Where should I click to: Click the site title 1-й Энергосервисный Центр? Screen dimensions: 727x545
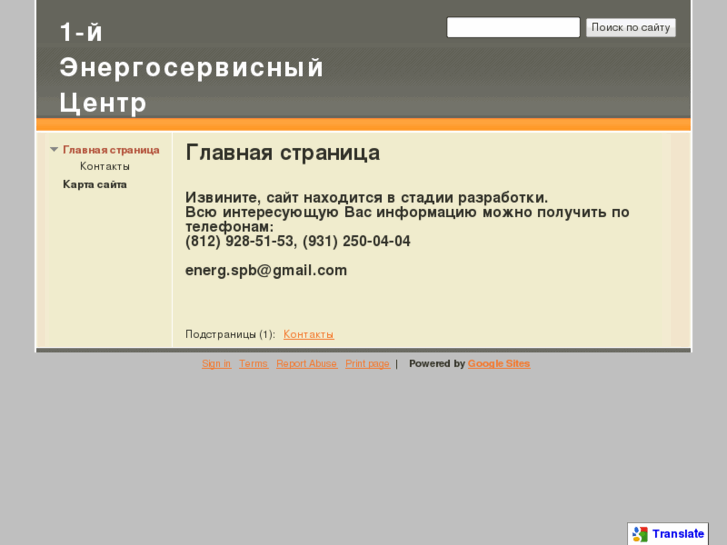(191, 67)
